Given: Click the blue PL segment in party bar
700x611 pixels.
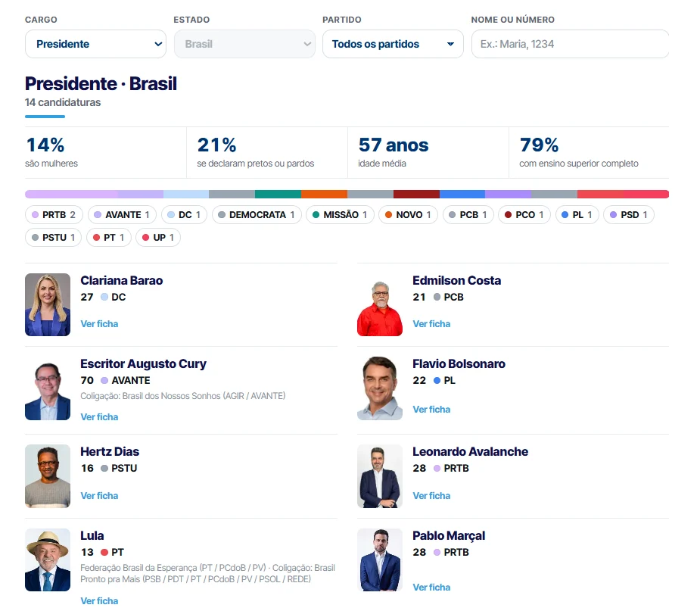Looking at the screenshot, I should [462, 195].
